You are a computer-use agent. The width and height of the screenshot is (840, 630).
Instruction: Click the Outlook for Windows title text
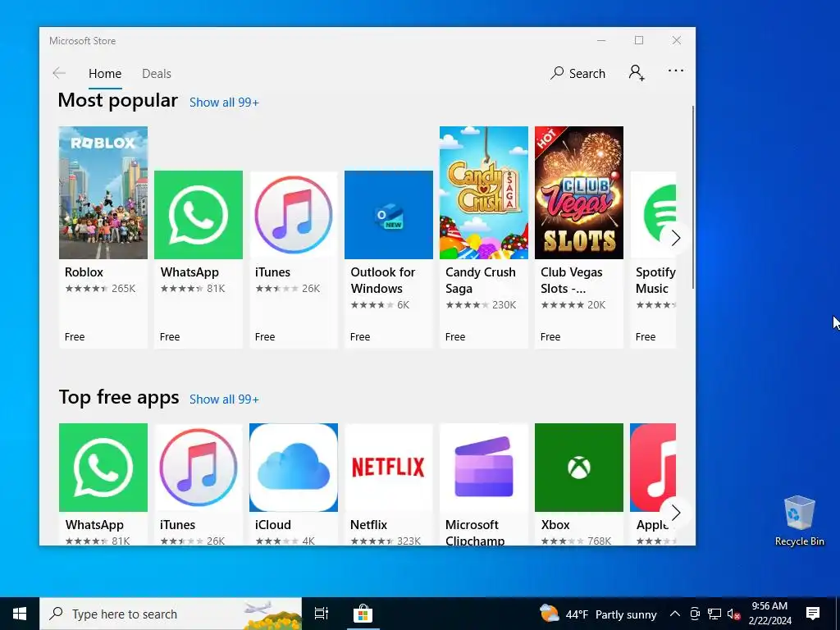383,281
